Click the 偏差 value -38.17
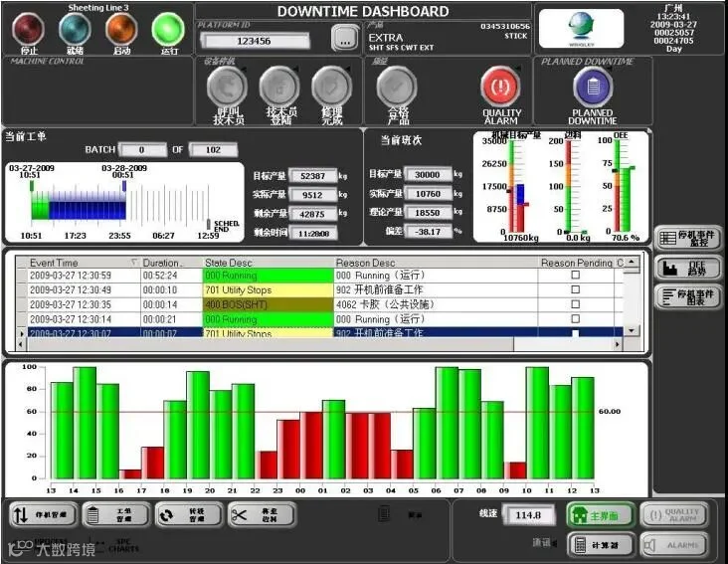The image size is (728, 564). point(428,231)
